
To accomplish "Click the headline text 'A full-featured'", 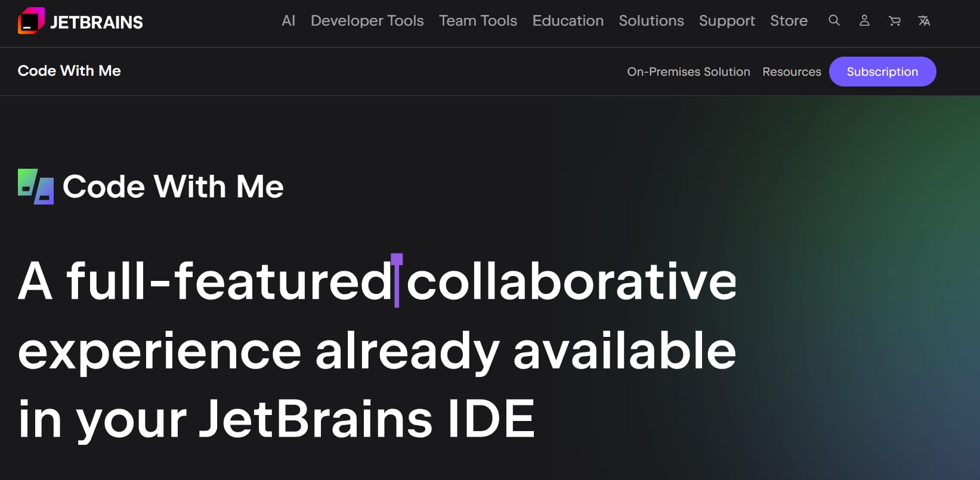I will (205, 281).
